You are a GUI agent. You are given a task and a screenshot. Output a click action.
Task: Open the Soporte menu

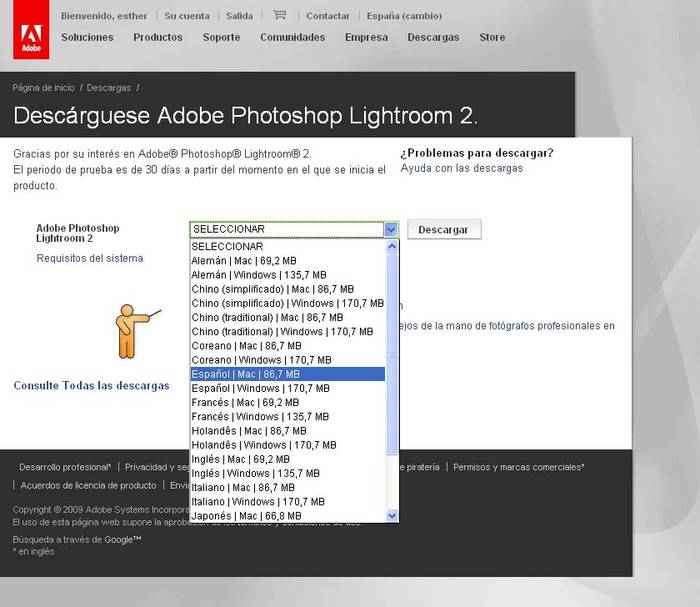(x=221, y=37)
